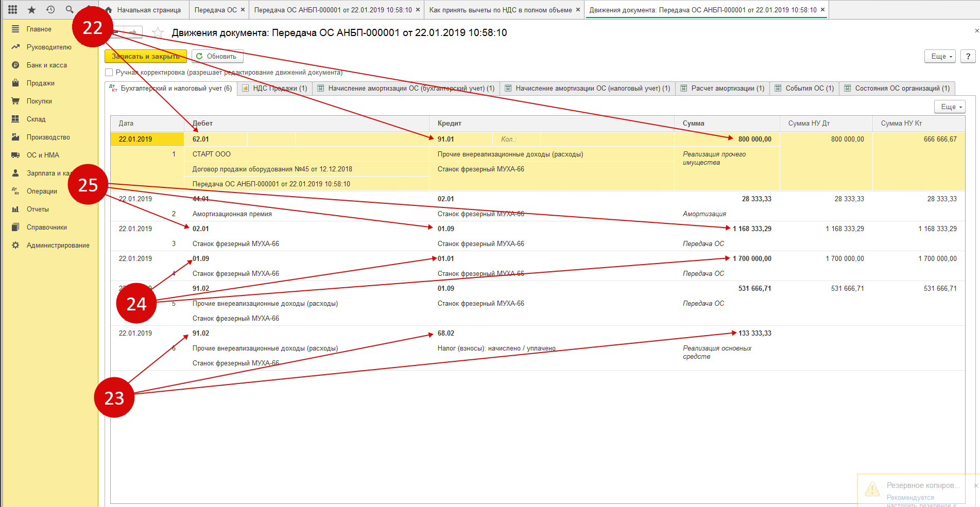980x507 pixels.
Task: Close the Движения документа tab
Action: 822,10
